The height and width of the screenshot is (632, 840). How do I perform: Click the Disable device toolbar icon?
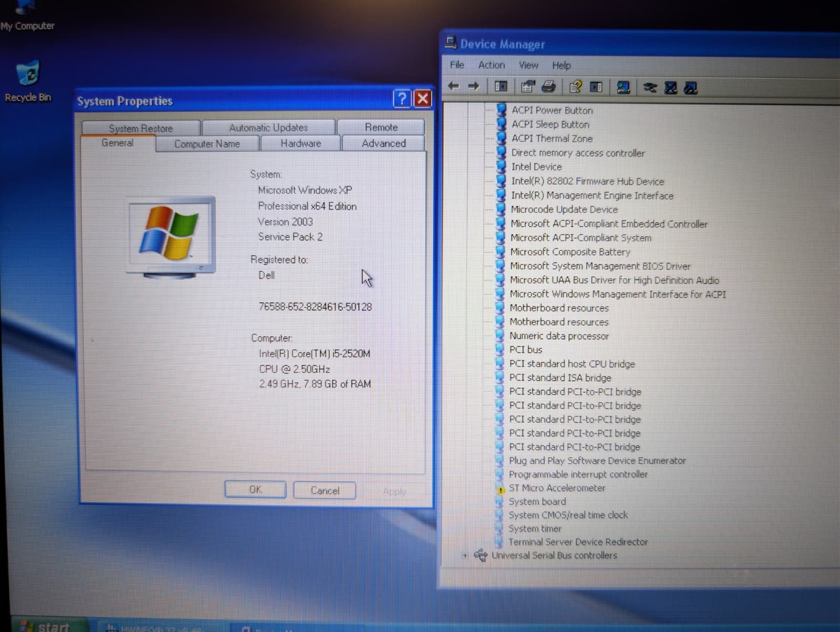pyautogui.click(x=670, y=88)
